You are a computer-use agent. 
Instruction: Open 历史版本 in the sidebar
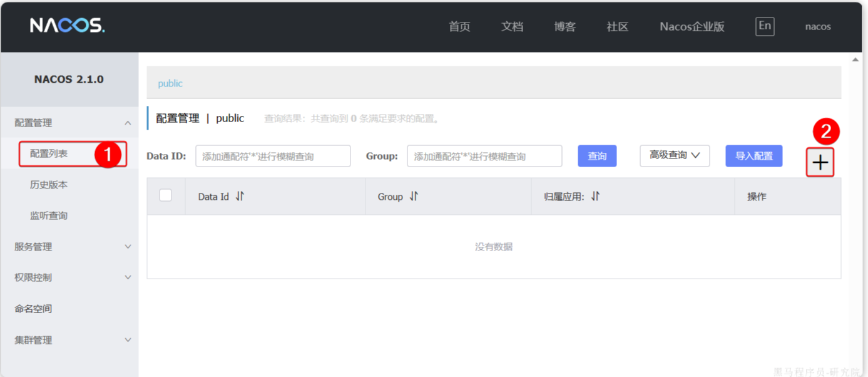click(49, 185)
